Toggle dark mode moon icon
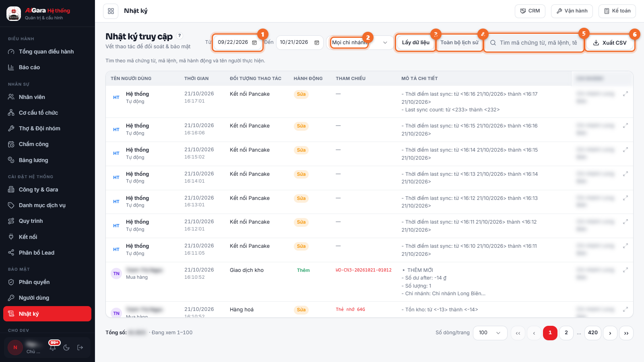The width and height of the screenshot is (644, 362). point(66,348)
